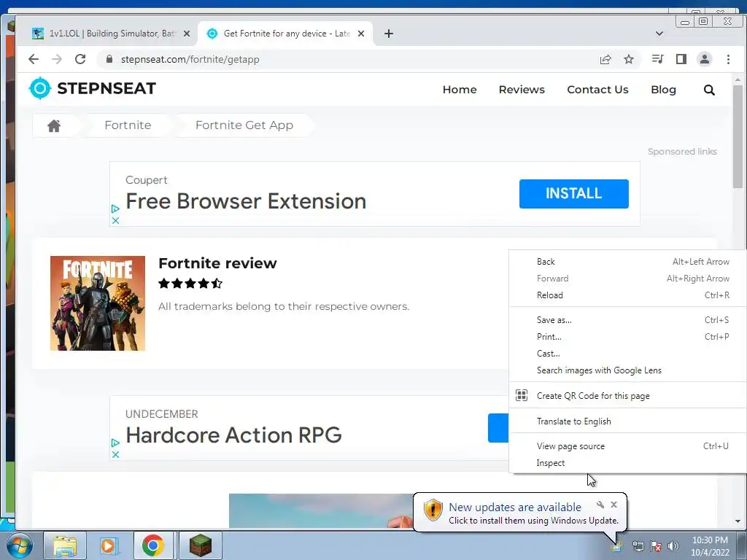Open the Blog nav link
The image size is (747, 560).
pyautogui.click(x=663, y=90)
